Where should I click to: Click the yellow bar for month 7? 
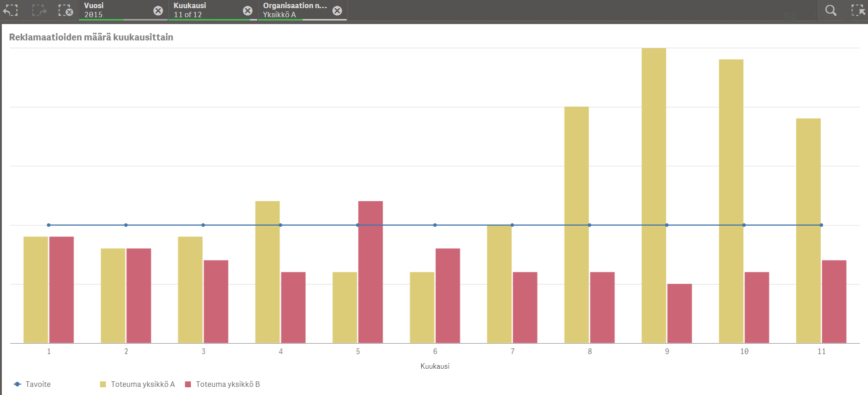pyautogui.click(x=499, y=284)
